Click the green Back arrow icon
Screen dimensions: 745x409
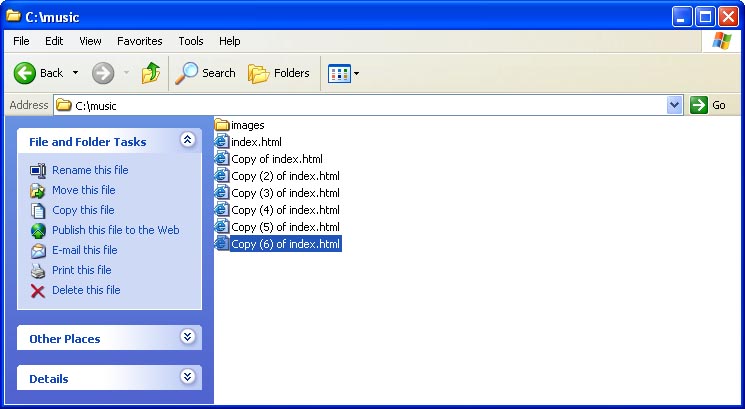[25, 73]
